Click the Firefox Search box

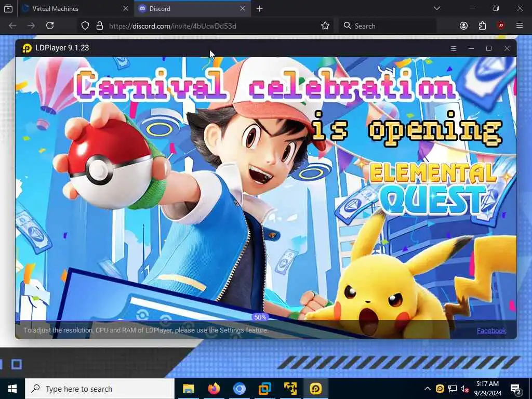tap(388, 26)
